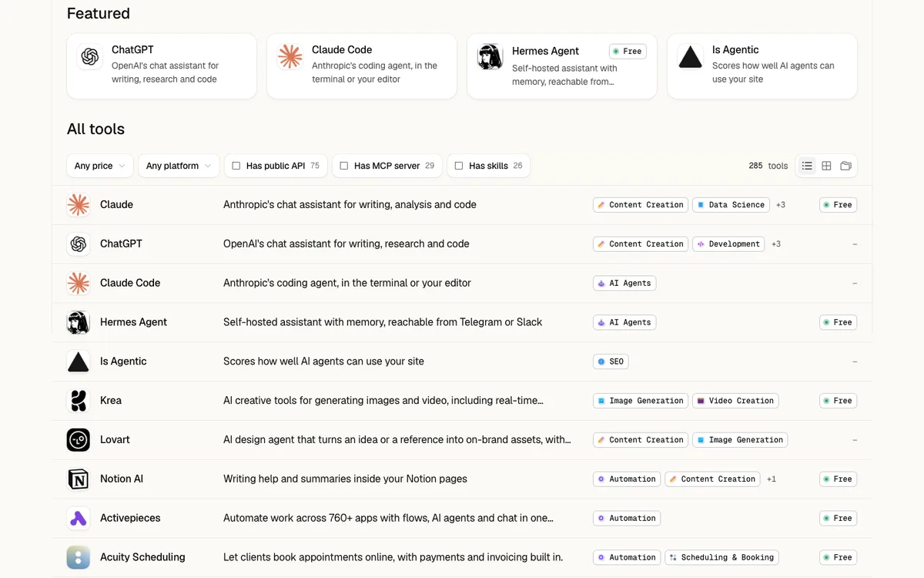Click the Activepieces row logo icon
This screenshot has height=578, width=924.
(x=78, y=518)
